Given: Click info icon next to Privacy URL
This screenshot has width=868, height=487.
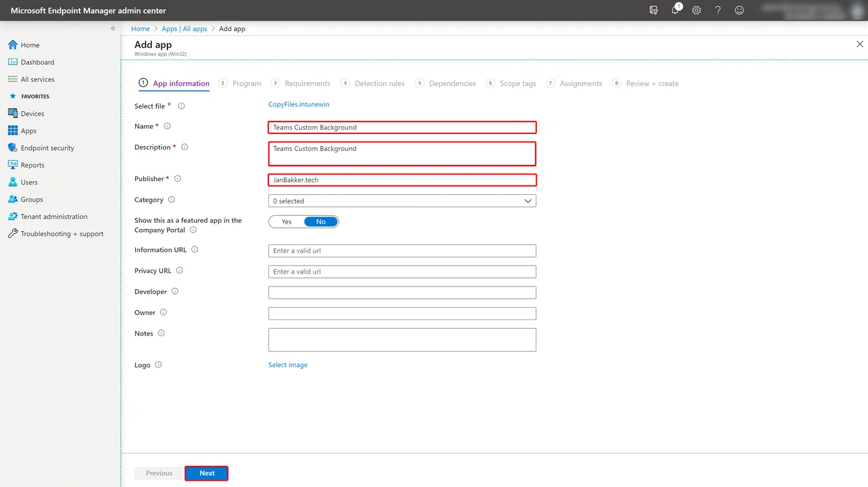Looking at the screenshot, I should pyautogui.click(x=180, y=270).
